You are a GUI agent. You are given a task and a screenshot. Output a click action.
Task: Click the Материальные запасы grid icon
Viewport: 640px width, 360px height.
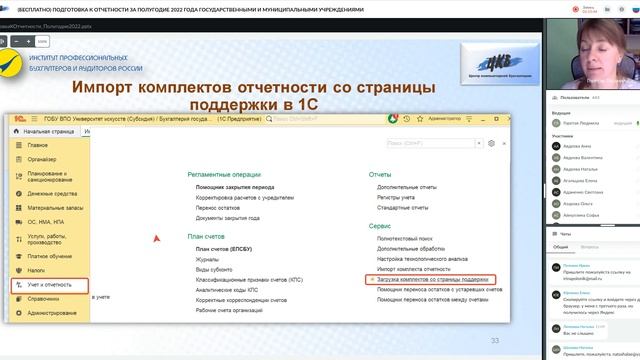(x=19, y=208)
